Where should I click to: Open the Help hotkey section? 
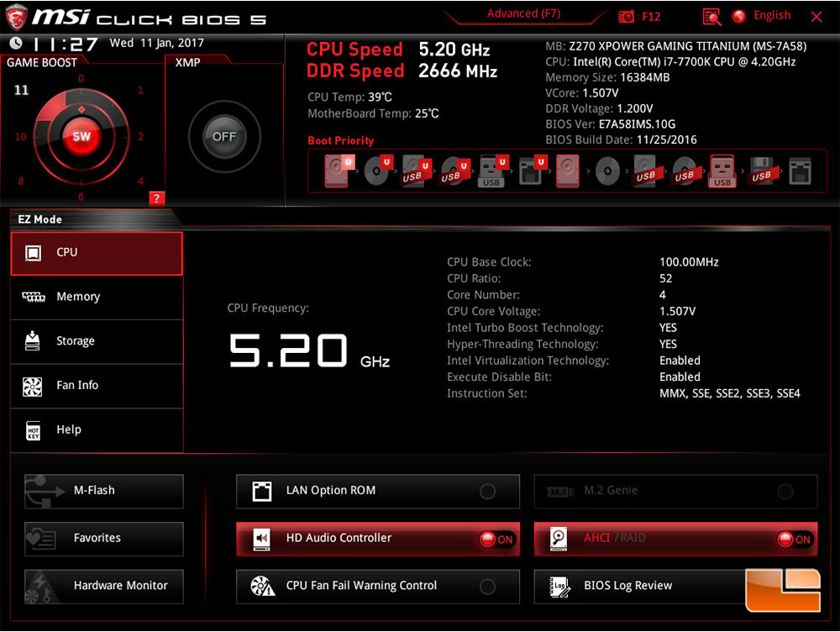[97, 430]
